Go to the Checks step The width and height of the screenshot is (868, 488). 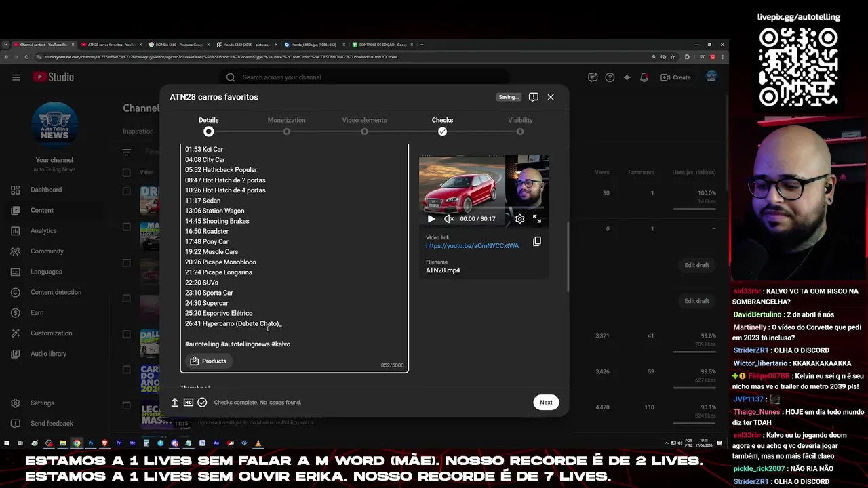coord(442,126)
